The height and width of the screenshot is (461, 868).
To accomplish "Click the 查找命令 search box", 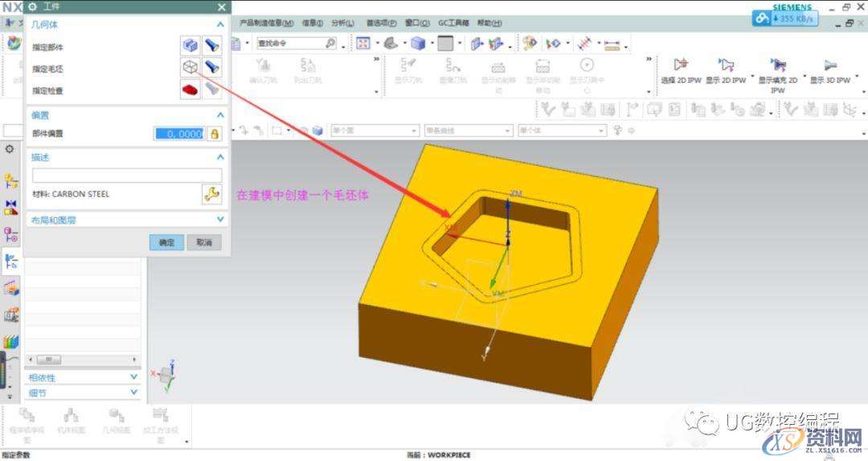I will [289, 43].
